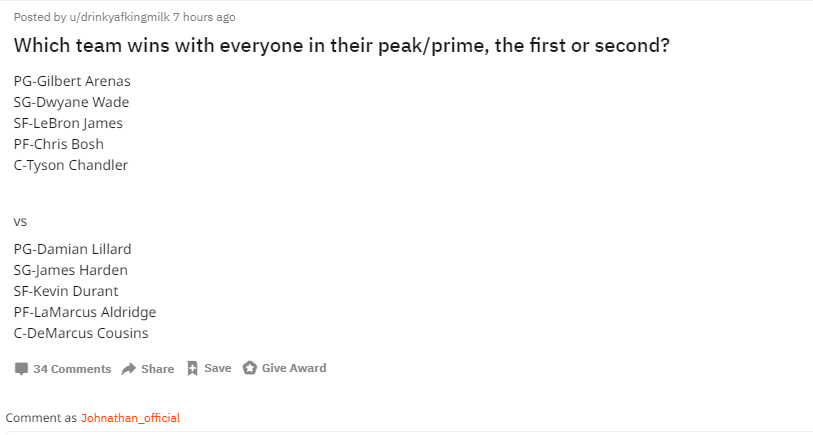Screen dimensions: 813x435
Task: Click the 7 hours ago timestamp
Action: [204, 17]
